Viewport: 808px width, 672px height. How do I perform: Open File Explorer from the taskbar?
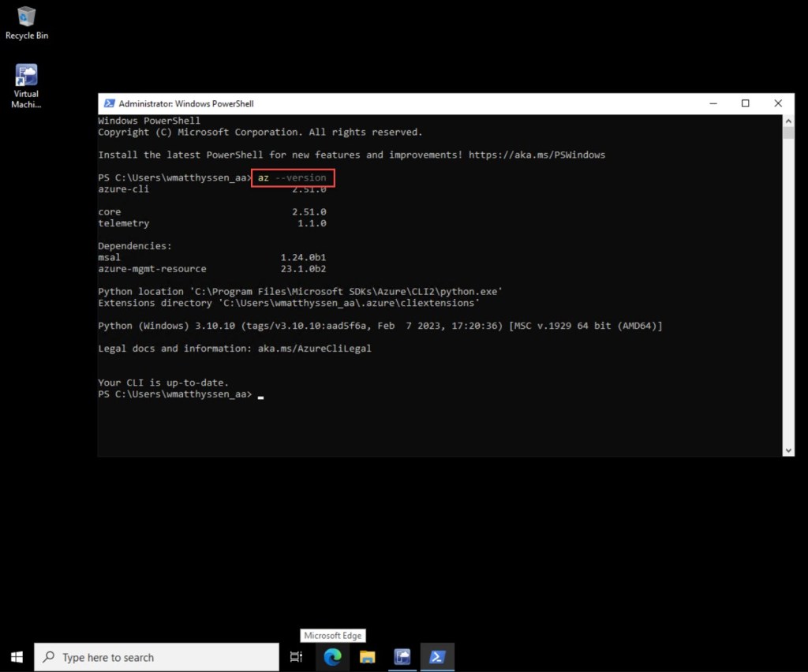(x=367, y=657)
